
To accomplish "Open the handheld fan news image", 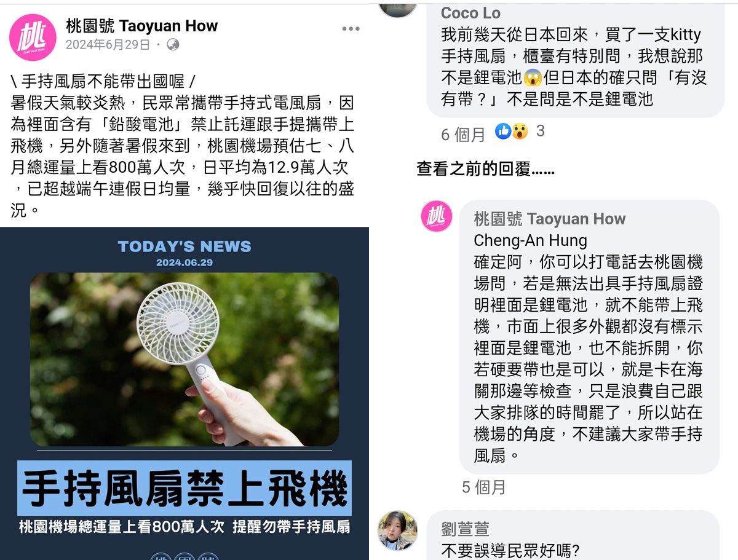I will click(x=184, y=359).
